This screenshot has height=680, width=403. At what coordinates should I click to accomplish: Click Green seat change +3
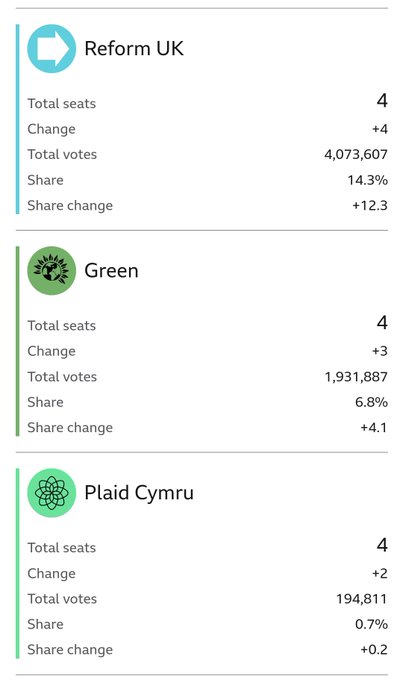point(380,351)
